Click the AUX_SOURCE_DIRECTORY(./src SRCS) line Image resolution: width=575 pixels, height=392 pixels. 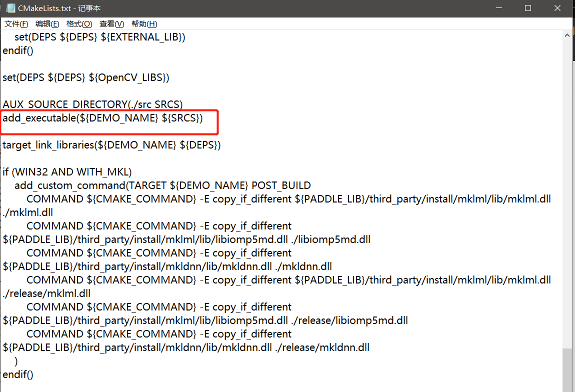coord(93,104)
